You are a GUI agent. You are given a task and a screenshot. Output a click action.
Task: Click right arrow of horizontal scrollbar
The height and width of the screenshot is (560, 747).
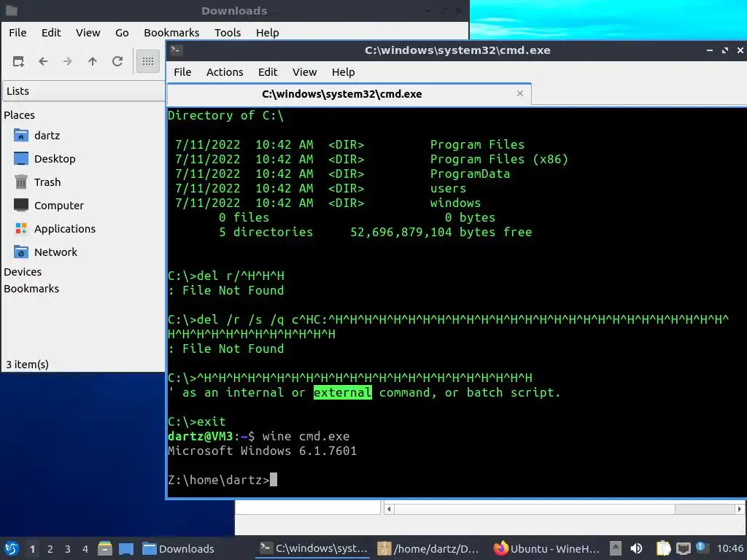coord(740,509)
